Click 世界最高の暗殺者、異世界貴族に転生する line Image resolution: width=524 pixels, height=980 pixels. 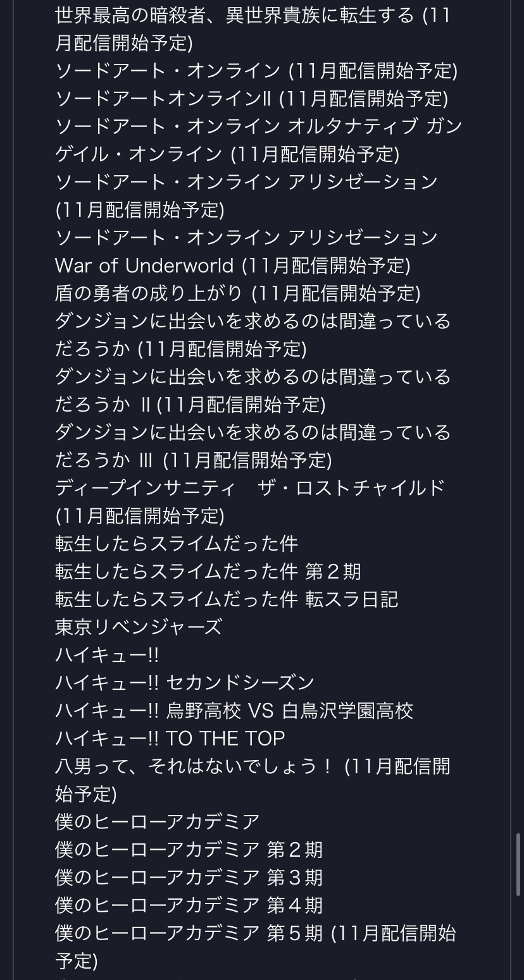pos(235,15)
